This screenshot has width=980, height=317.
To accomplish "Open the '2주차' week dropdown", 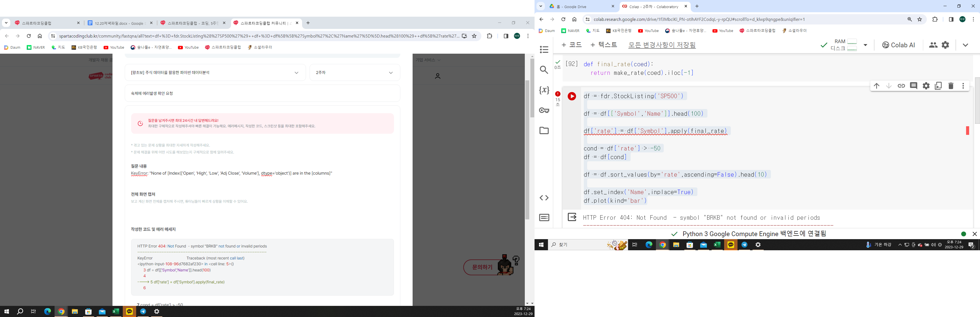I will tap(355, 73).
